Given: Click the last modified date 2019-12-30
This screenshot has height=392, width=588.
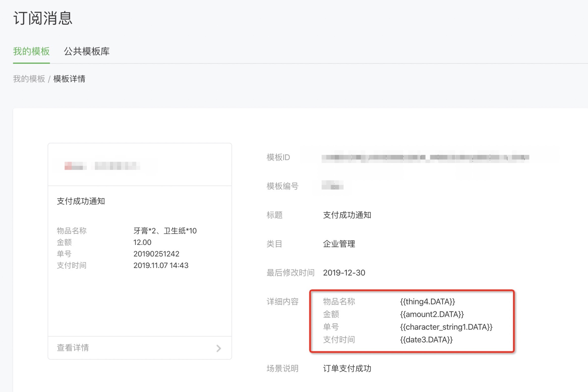Looking at the screenshot, I should [x=344, y=273].
